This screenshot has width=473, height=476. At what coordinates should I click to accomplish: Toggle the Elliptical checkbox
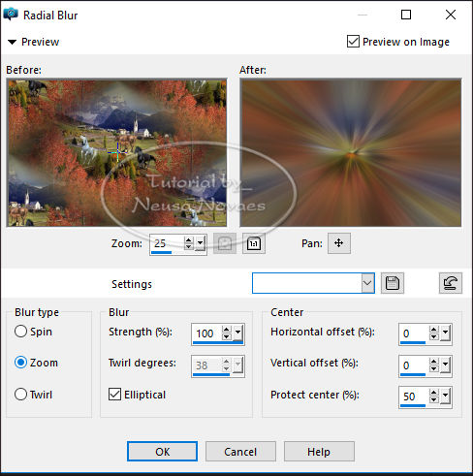[x=114, y=395]
